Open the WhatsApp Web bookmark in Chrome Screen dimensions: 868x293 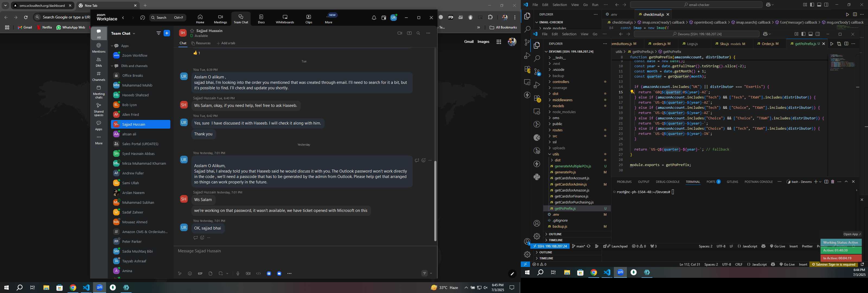click(71, 27)
